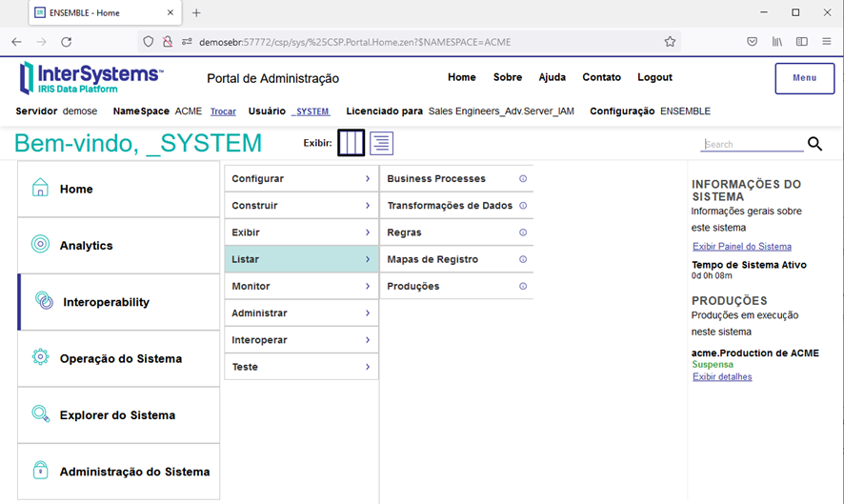The image size is (844, 504).
Task: Expand the Teste submenu
Action: pos(301,367)
